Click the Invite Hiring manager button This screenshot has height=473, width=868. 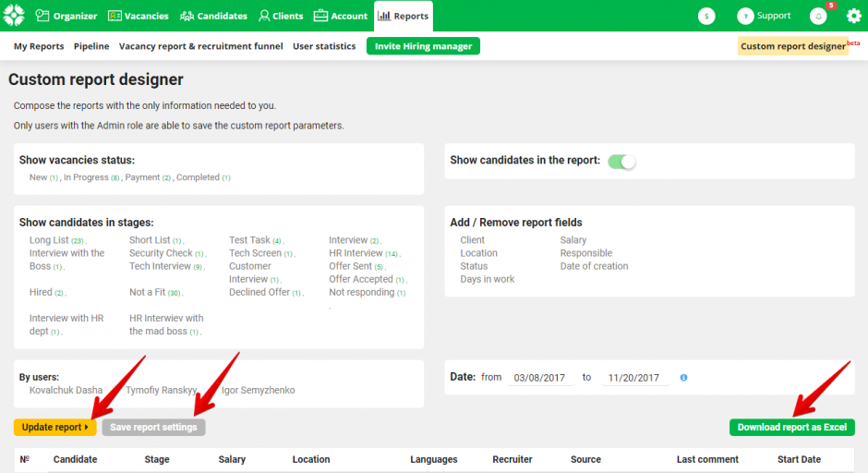pos(423,46)
